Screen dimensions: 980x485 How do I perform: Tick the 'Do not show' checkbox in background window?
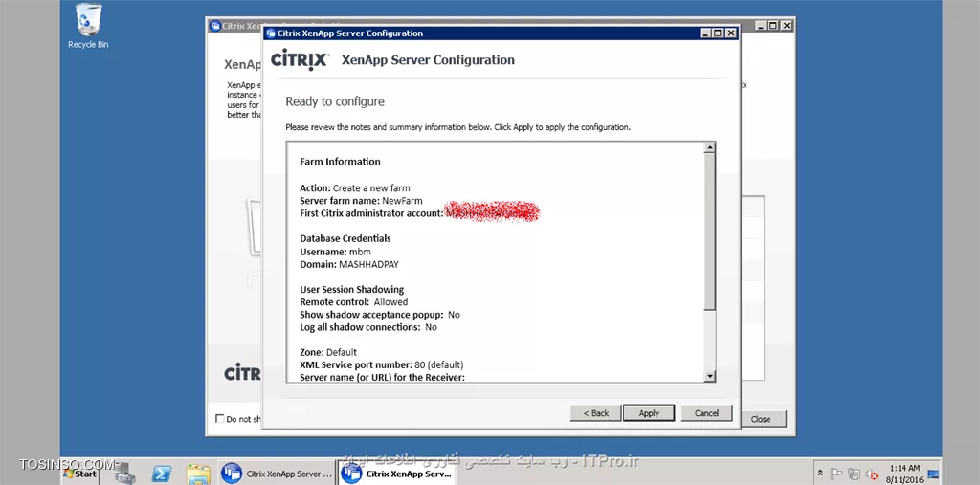[x=219, y=419]
